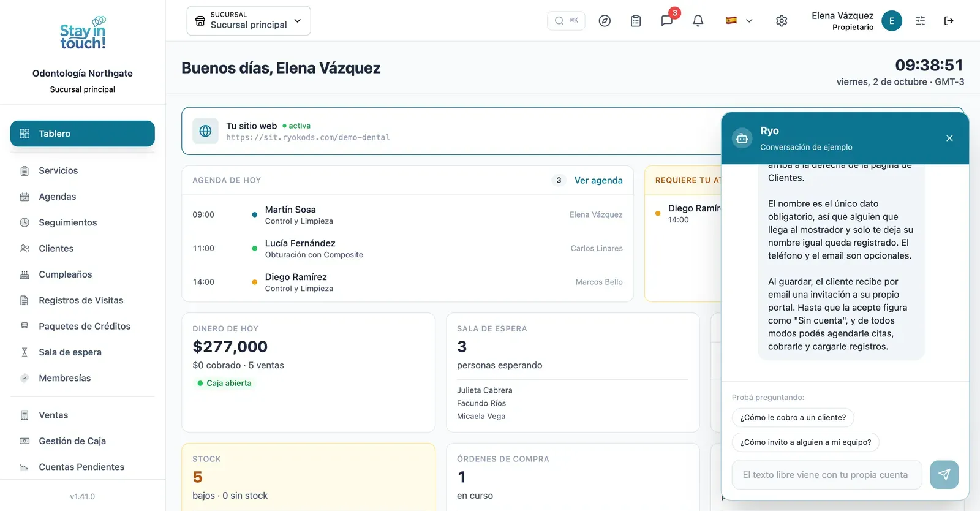Choose '¿Cómo invito a alguien a mi equipo?'
The image size is (980, 511).
pos(805,442)
